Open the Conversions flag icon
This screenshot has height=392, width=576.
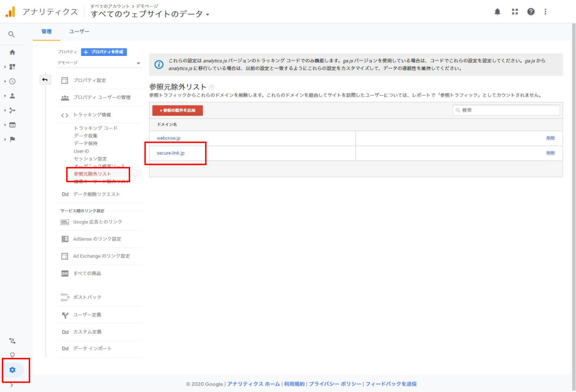pos(12,139)
